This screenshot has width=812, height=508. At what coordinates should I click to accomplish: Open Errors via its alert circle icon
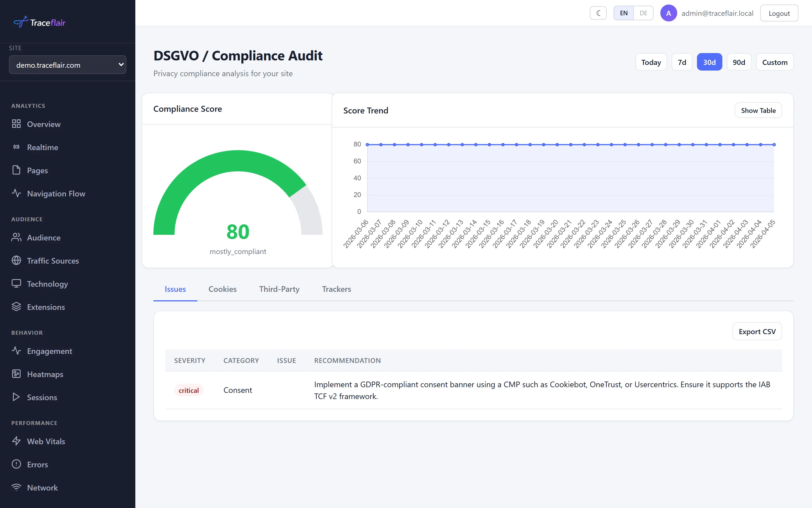(x=16, y=464)
